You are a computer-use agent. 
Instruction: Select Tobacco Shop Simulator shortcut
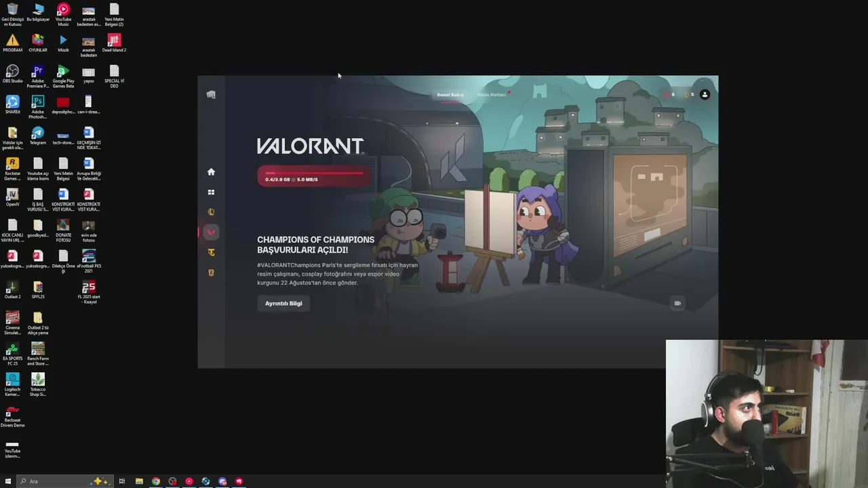point(38,385)
